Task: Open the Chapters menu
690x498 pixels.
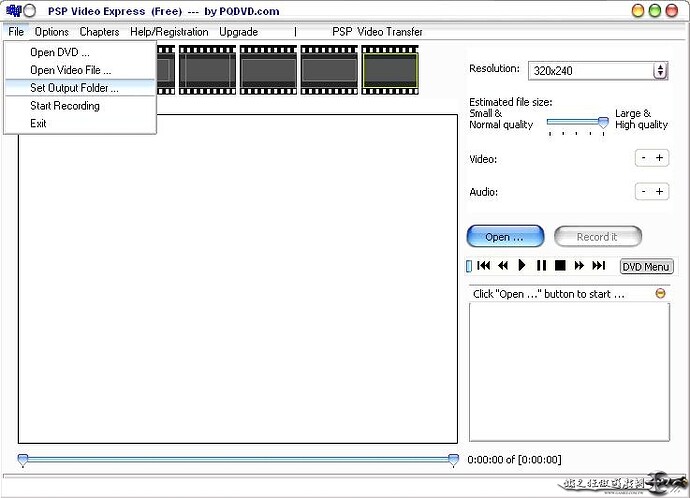Action: (x=99, y=32)
